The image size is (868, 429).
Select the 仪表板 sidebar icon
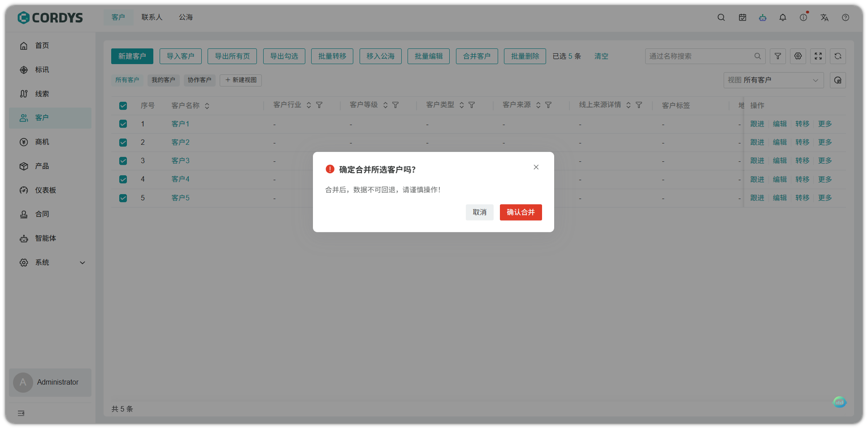coord(24,190)
